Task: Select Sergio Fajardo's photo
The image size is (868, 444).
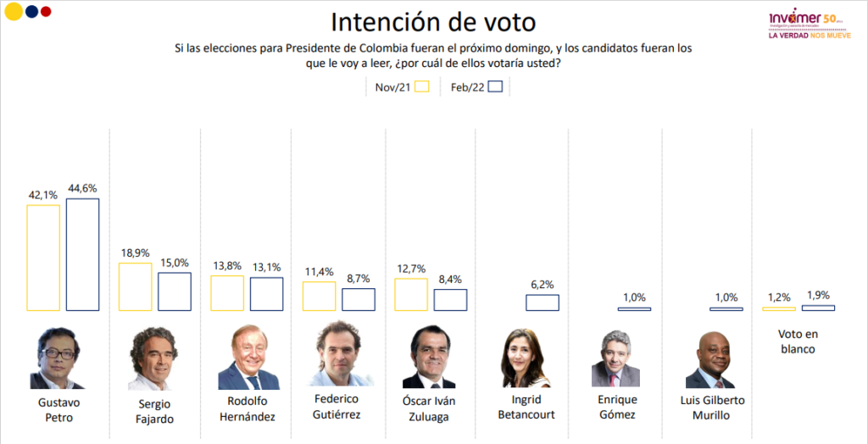Action: coord(153,358)
